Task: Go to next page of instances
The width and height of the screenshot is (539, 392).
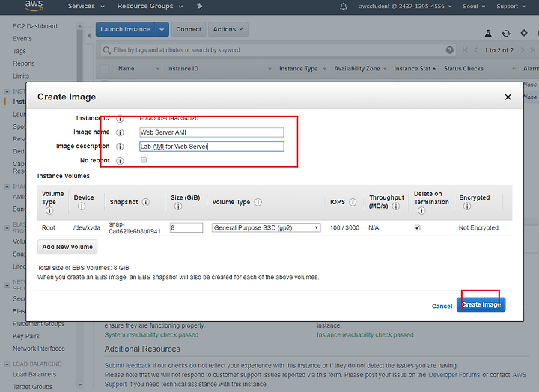Action: pyautogui.click(x=523, y=50)
